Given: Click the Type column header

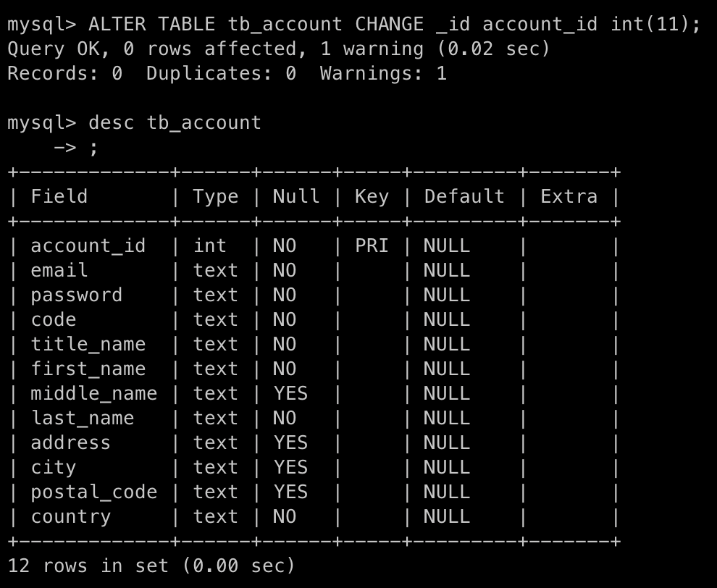Looking at the screenshot, I should tap(215, 197).
